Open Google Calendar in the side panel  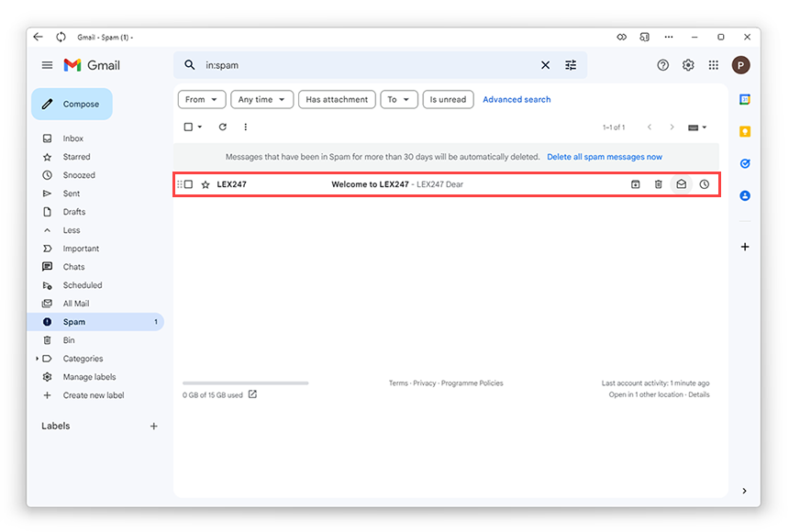point(745,99)
